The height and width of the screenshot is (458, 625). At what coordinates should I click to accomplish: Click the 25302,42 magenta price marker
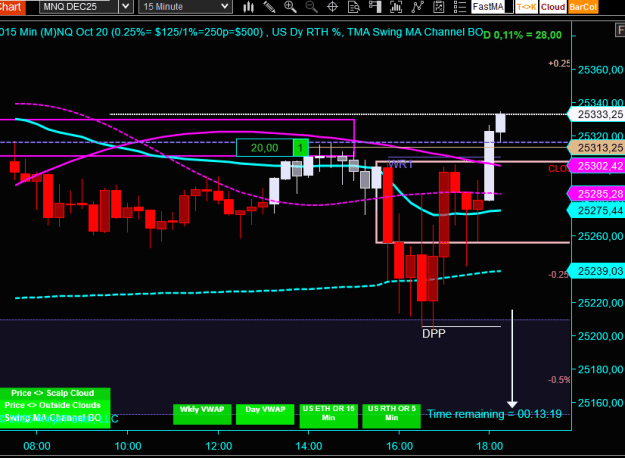coord(597,166)
